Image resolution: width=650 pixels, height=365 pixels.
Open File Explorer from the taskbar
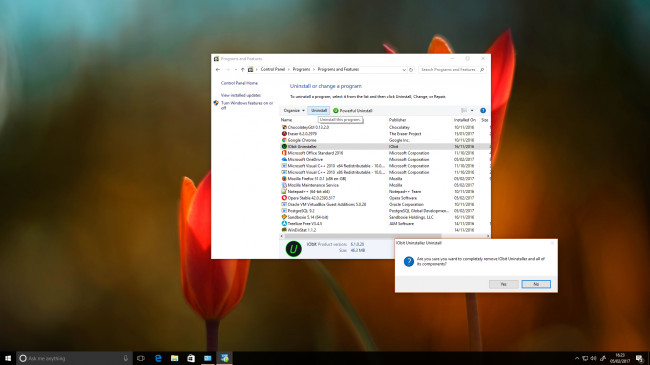pyautogui.click(x=175, y=358)
